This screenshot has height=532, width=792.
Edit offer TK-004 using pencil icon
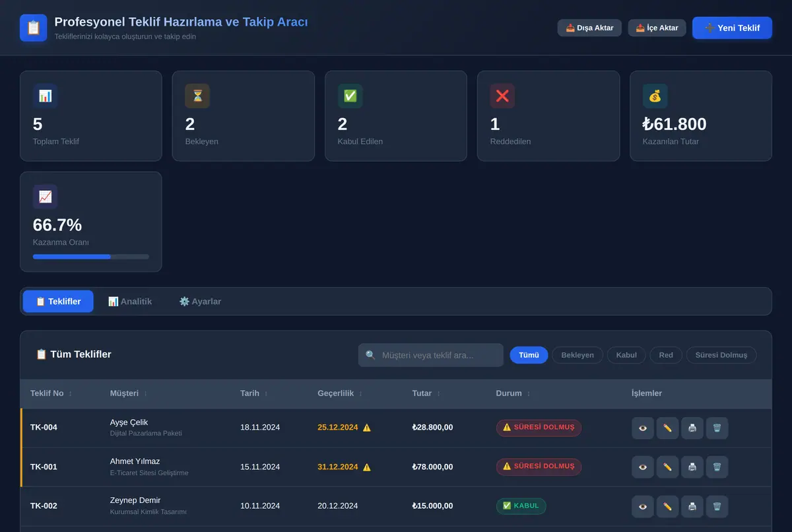(667, 428)
